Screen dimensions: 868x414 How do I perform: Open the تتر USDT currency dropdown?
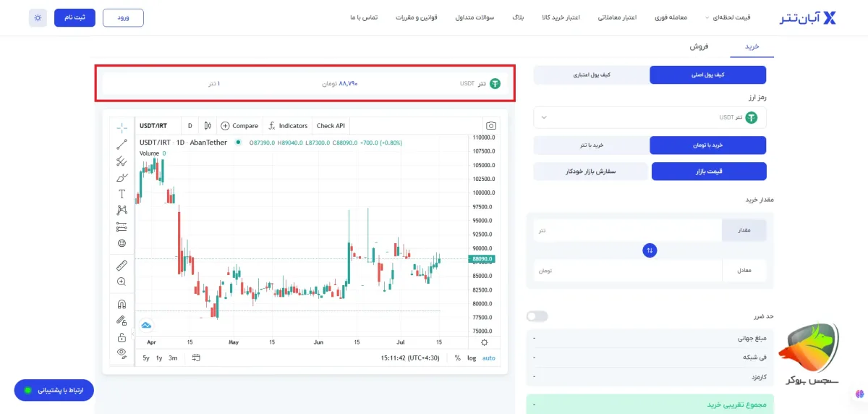click(x=650, y=117)
